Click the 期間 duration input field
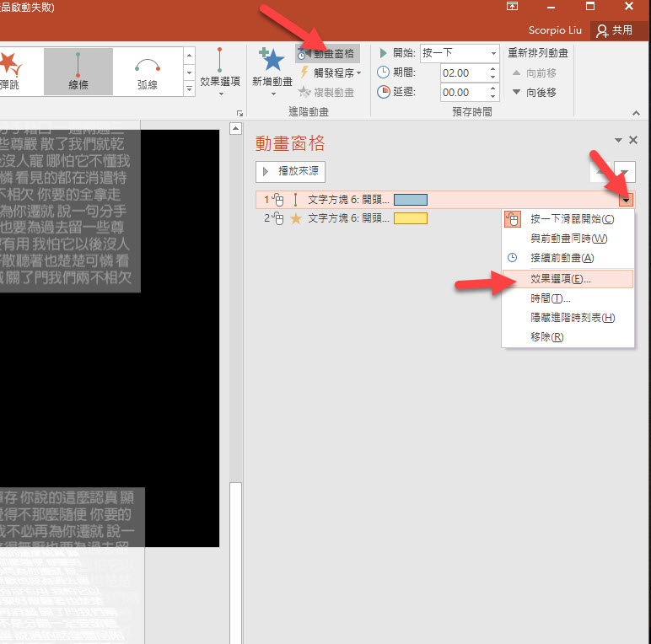 (460, 72)
